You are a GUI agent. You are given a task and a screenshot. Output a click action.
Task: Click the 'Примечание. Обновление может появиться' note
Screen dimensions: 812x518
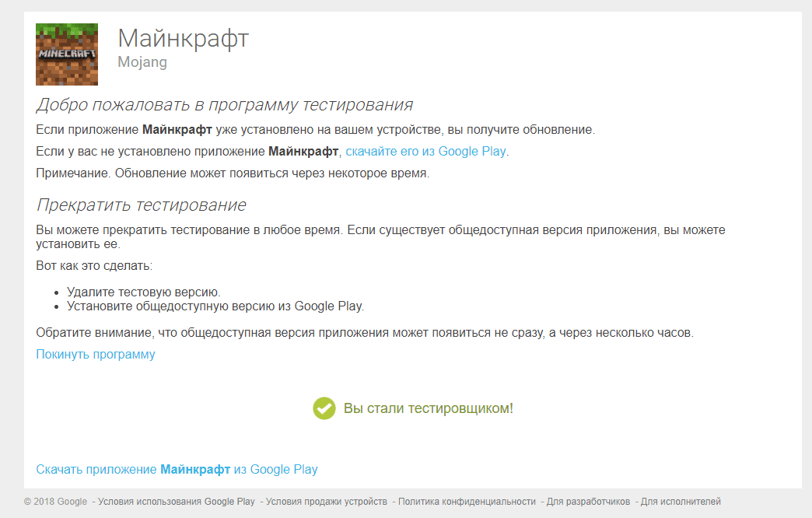click(x=233, y=173)
